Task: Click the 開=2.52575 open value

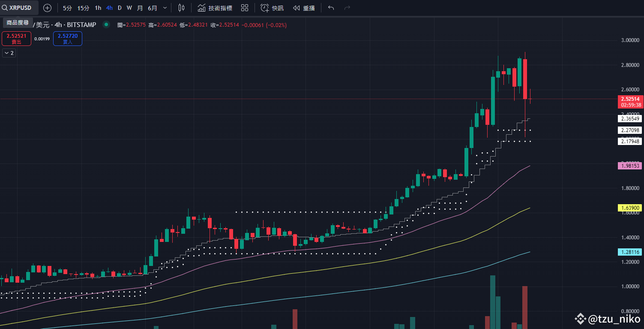Action: [x=132, y=25]
